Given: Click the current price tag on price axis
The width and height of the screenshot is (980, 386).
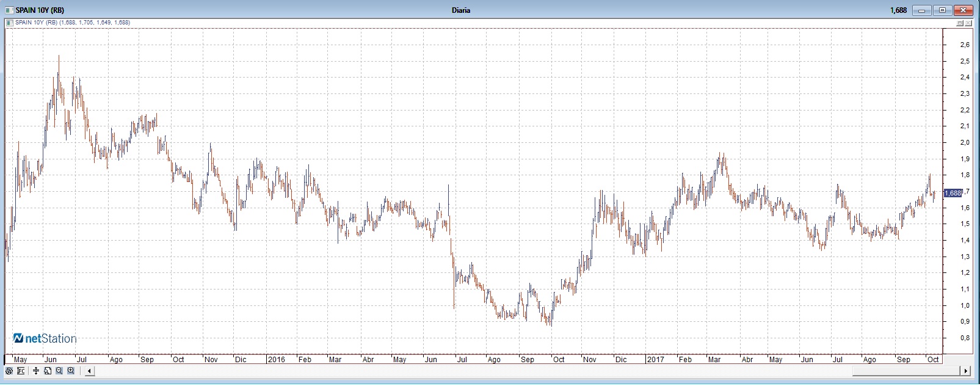Looking at the screenshot, I should click(x=953, y=193).
